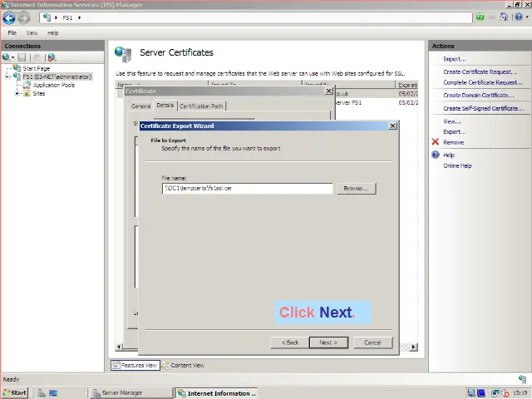Click the Application Pools tree icon

27,85
